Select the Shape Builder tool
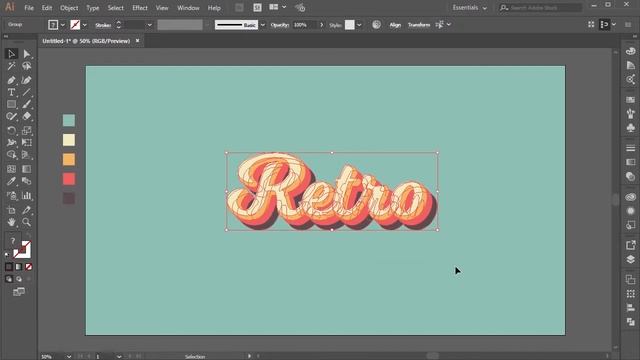Screen dimensions: 640x360 [11, 155]
